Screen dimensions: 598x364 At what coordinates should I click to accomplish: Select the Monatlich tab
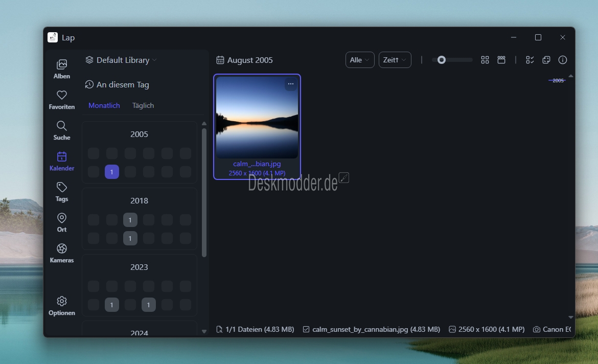tap(104, 105)
